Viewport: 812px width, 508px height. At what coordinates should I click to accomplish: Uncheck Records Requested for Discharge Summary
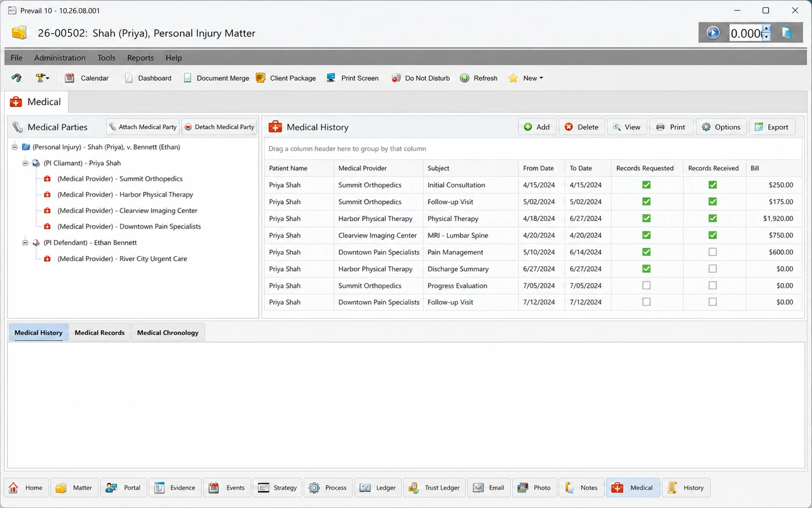pos(647,269)
